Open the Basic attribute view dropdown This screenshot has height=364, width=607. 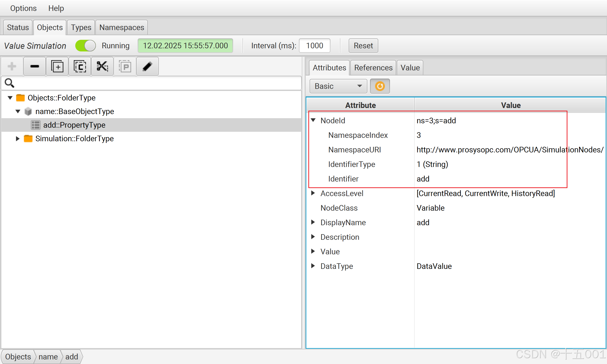pos(338,86)
